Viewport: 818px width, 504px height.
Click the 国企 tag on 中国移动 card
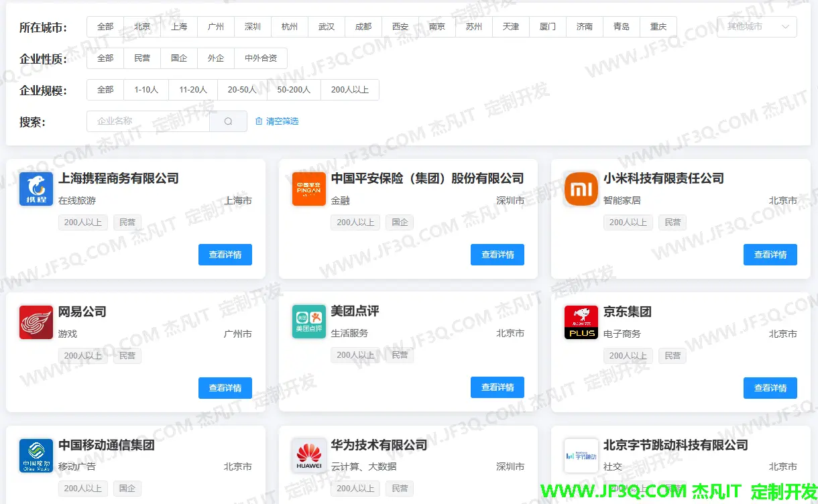[127, 489]
